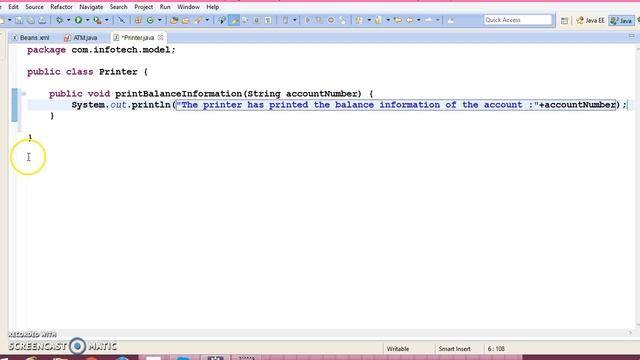
Task: Click the Previous Annotation icon
Action: [378, 20]
